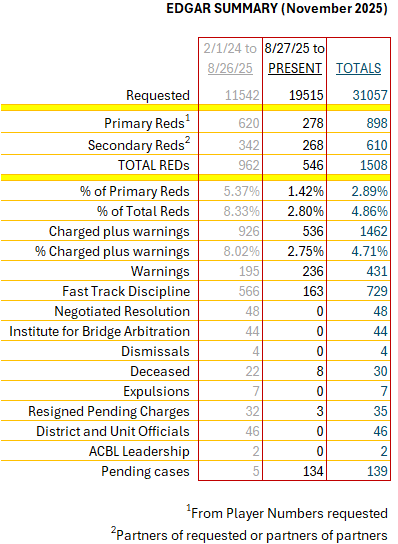Screen dimensions: 398x544
Task: Select 'Institute for Bridge Arbitration' label
Action: 100,331
